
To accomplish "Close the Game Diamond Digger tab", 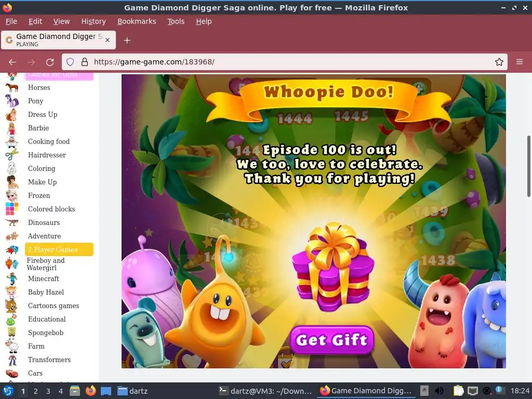I will click(x=108, y=40).
